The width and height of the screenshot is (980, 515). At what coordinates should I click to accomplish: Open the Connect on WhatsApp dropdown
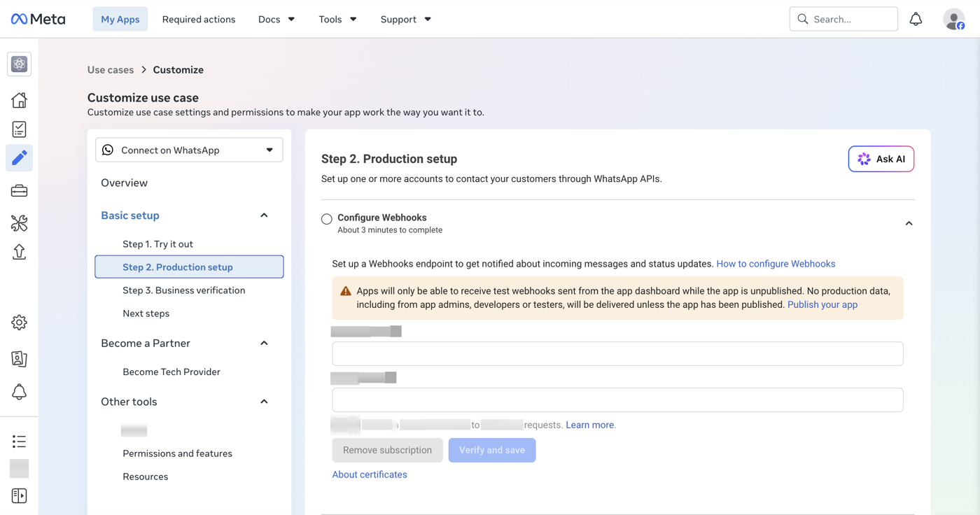pos(189,150)
